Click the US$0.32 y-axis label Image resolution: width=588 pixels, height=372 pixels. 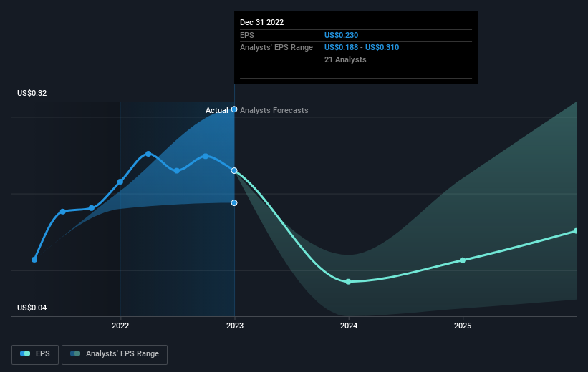click(32, 93)
